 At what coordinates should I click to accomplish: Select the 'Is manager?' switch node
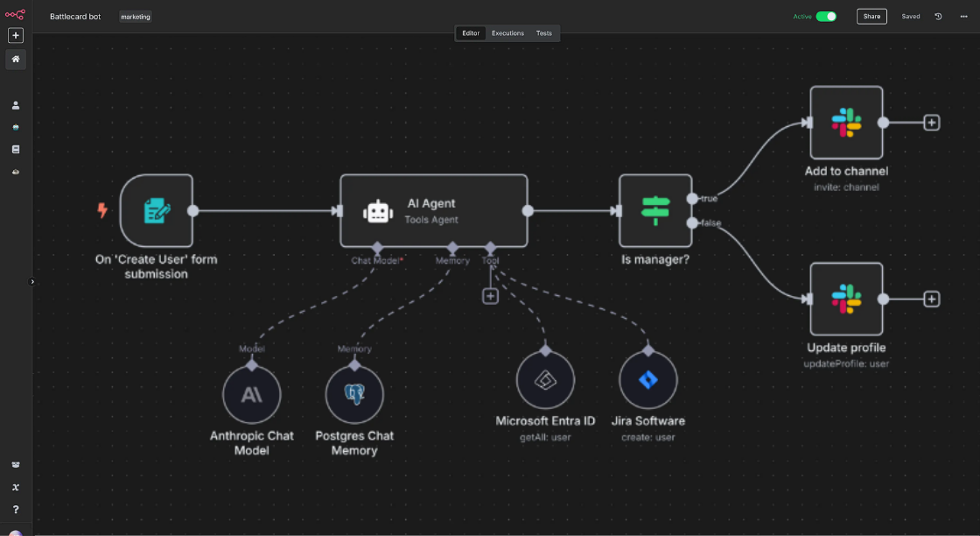(x=654, y=210)
